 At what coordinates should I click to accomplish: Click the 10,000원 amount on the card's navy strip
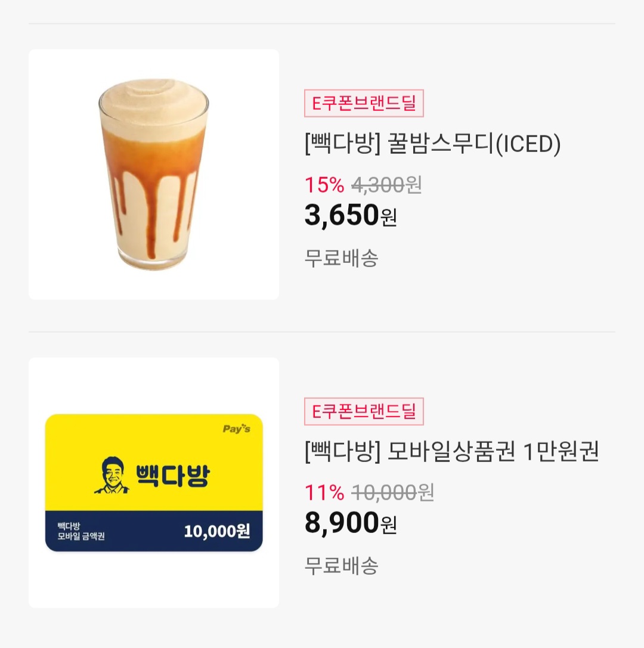click(217, 531)
